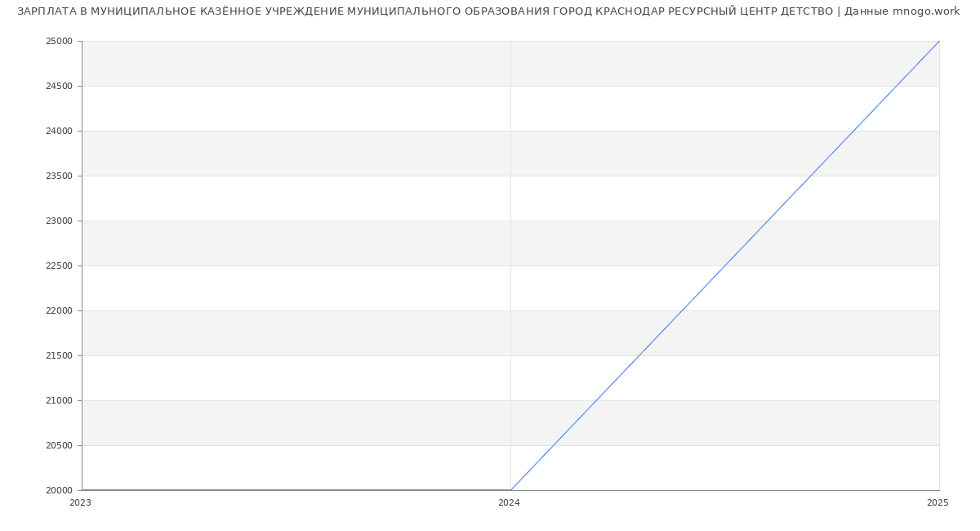The image size is (980, 531).
Task: Select the 23000 y-axis tick label
Action: click(x=60, y=221)
